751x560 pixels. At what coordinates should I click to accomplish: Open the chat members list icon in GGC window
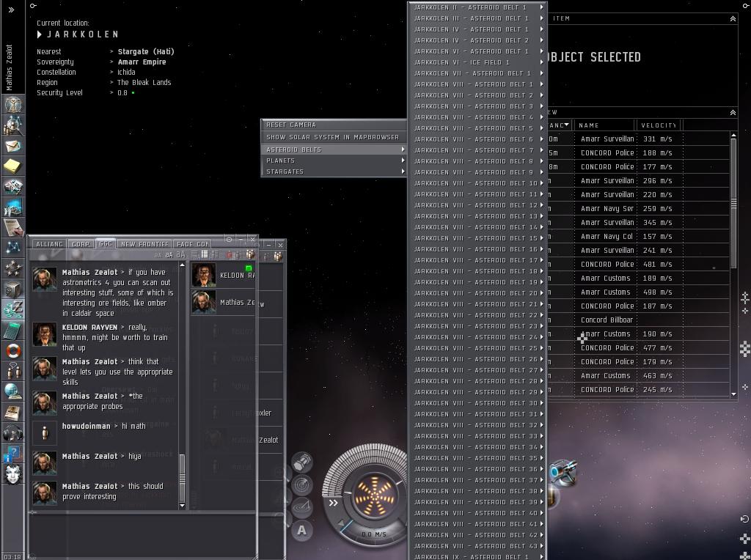tap(250, 254)
